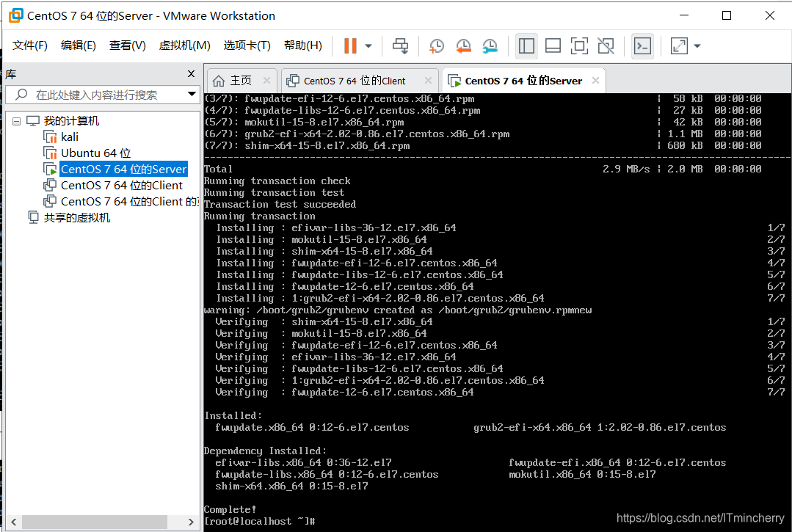Close the CentOS 7 64 位的Server tab
This screenshot has height=532, width=792.
click(595, 80)
